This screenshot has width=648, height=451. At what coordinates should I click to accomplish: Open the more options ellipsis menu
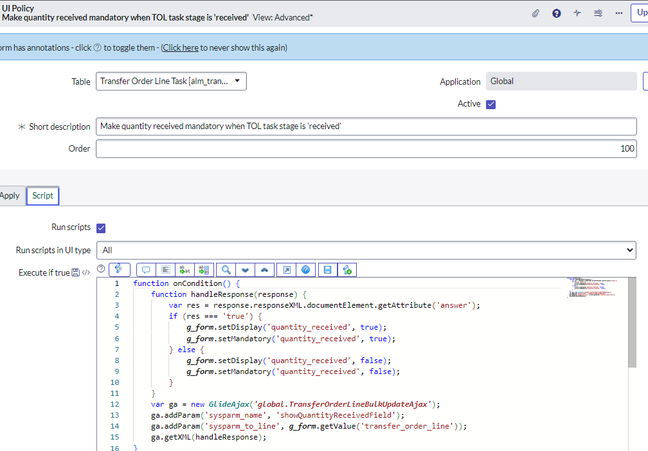pyautogui.click(x=619, y=13)
